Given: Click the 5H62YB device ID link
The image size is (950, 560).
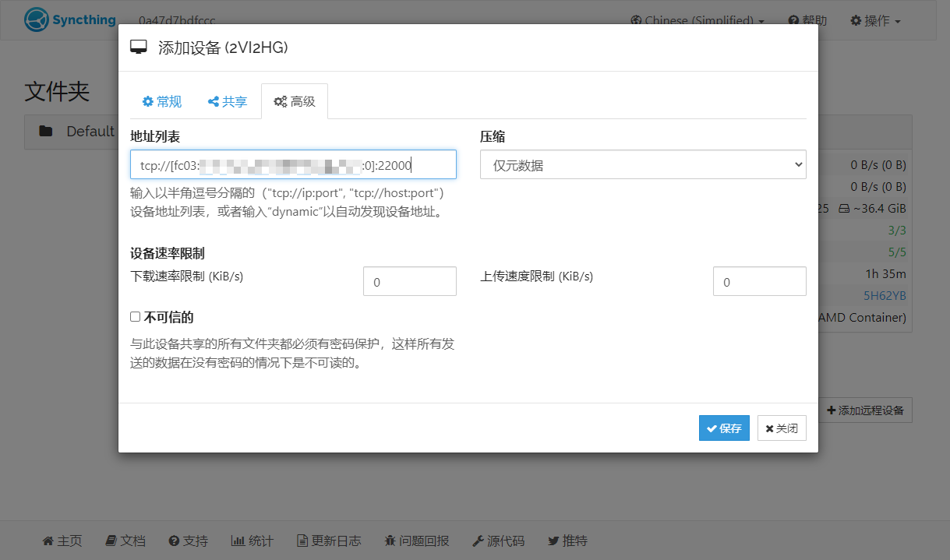Looking at the screenshot, I should 885,296.
